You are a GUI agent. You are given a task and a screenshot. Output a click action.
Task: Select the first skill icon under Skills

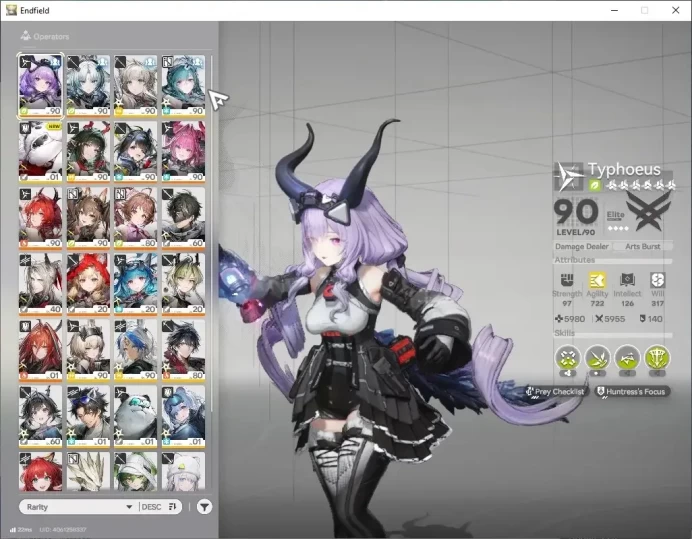pos(568,358)
